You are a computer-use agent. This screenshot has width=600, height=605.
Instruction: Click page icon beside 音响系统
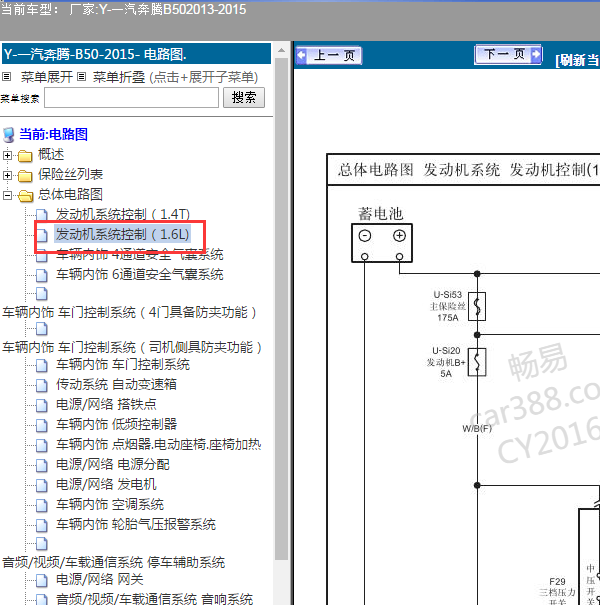42,600
